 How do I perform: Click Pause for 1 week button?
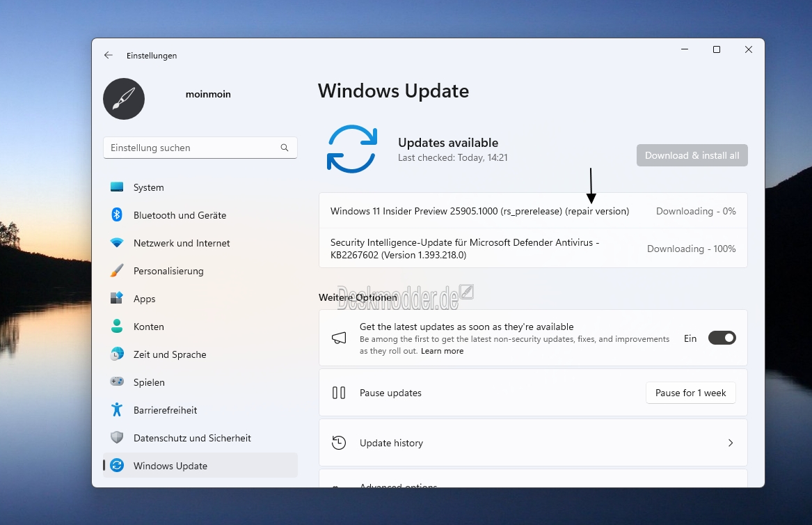tap(691, 393)
